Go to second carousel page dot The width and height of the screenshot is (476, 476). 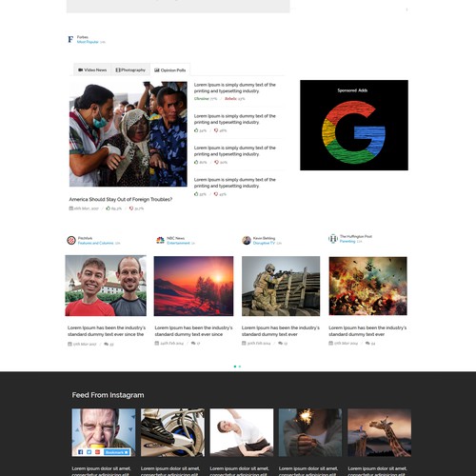click(x=240, y=367)
